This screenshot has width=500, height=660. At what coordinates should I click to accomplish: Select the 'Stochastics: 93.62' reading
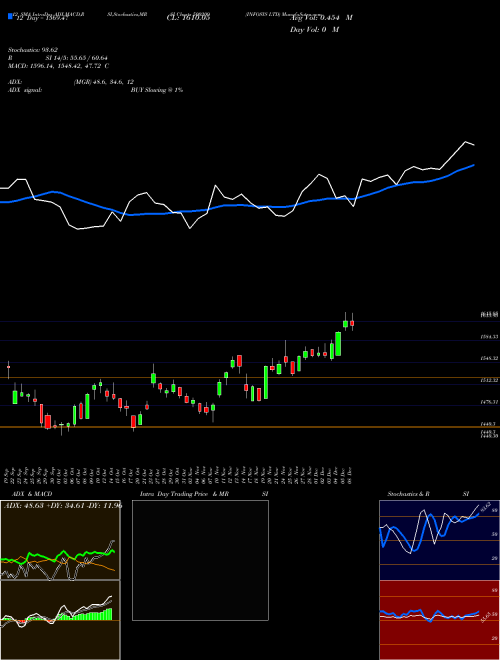pos(32,50)
